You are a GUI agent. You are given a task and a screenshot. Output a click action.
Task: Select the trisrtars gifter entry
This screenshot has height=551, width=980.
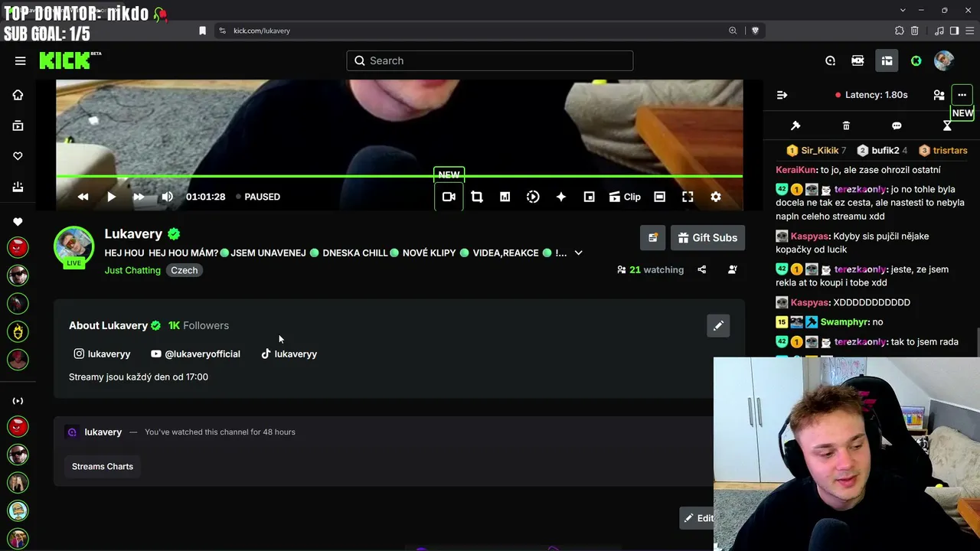[943, 151]
